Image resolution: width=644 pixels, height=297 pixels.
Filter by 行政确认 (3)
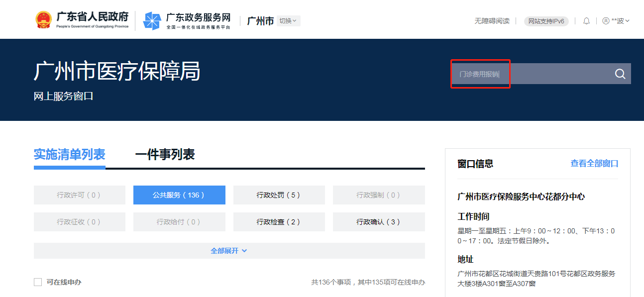[379, 222]
